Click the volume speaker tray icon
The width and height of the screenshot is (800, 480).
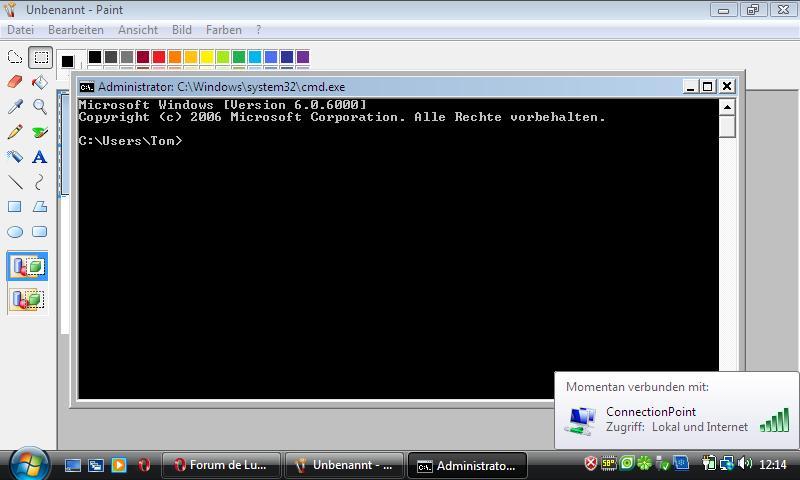click(x=745, y=463)
